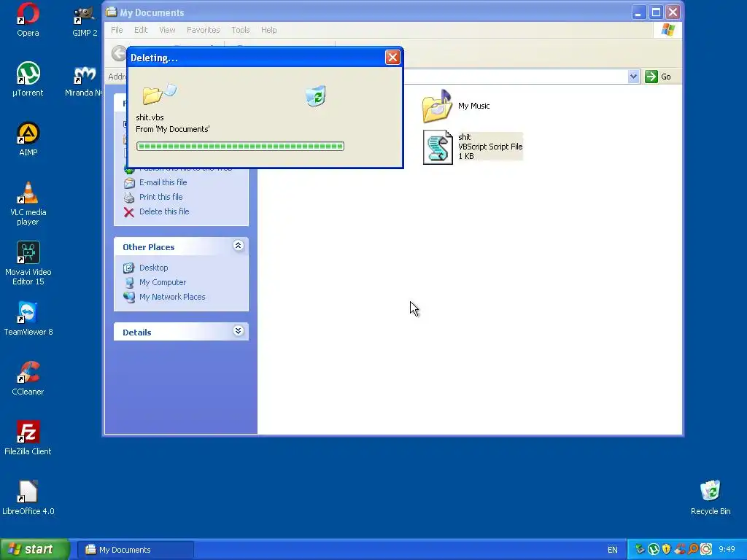Select the shit VBScript file icon
Image resolution: width=747 pixels, height=560 pixels.
[x=438, y=147]
